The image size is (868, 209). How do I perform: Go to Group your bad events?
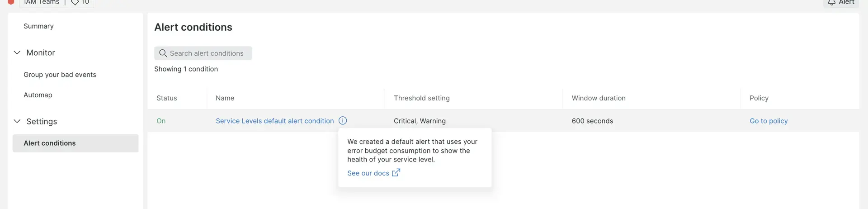click(x=60, y=75)
